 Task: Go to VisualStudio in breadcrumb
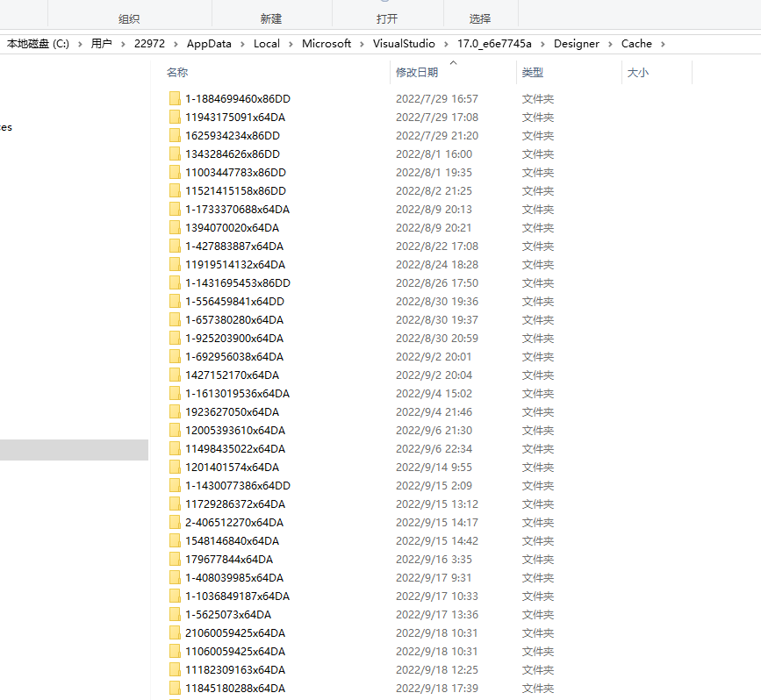(x=404, y=44)
